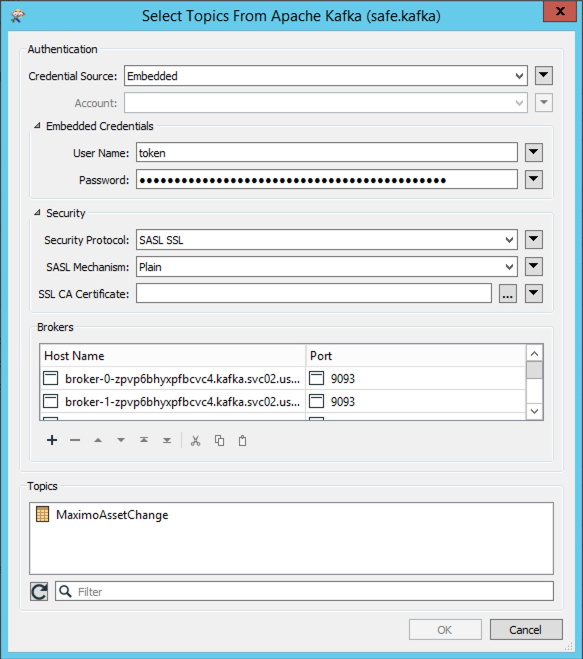The height and width of the screenshot is (659, 583).
Task: Click the move broker row to bottom icon
Action: click(x=167, y=440)
